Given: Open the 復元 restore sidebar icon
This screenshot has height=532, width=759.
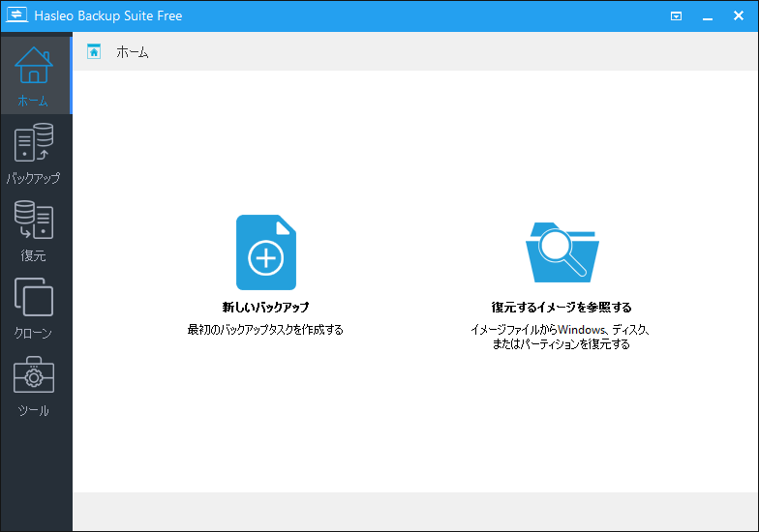Looking at the screenshot, I should click(x=33, y=220).
